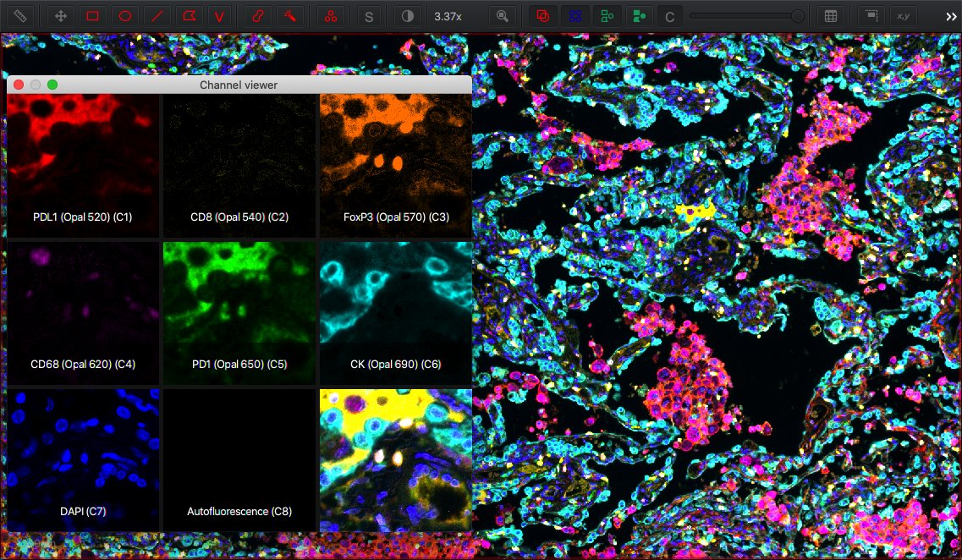Toggle selection mode (S) button
The image size is (962, 560).
click(369, 17)
